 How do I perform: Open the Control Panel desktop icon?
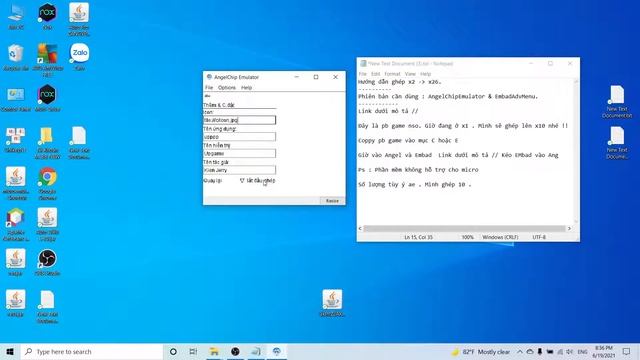[16, 99]
